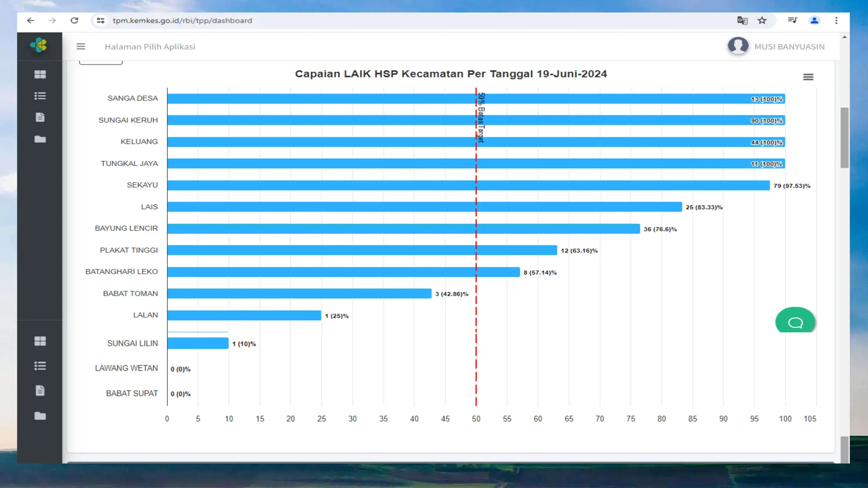The width and height of the screenshot is (868, 488).
Task: Click the browser reload button
Action: pos(75,20)
